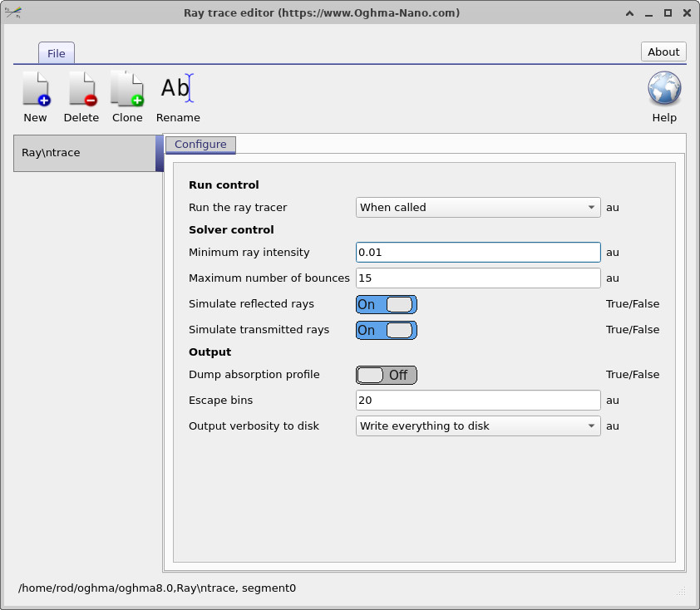Clone the current ray trace configuration
Image resolution: width=700 pixels, height=610 pixels.
tap(126, 96)
